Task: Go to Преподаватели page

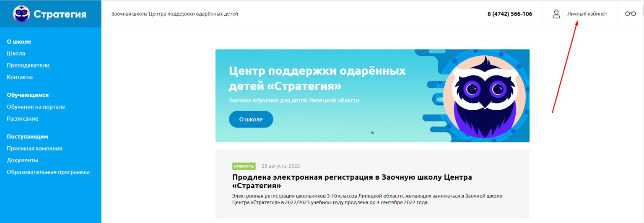Action: pos(28,65)
